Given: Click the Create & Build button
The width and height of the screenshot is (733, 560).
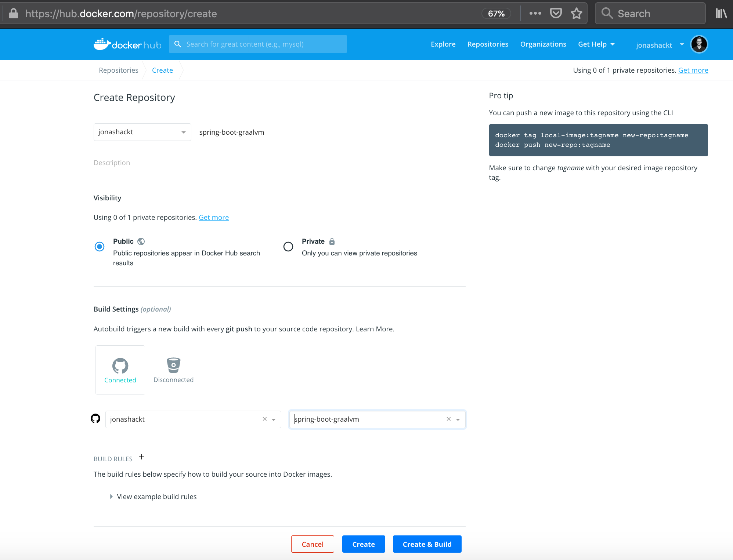Looking at the screenshot, I should [x=427, y=544].
